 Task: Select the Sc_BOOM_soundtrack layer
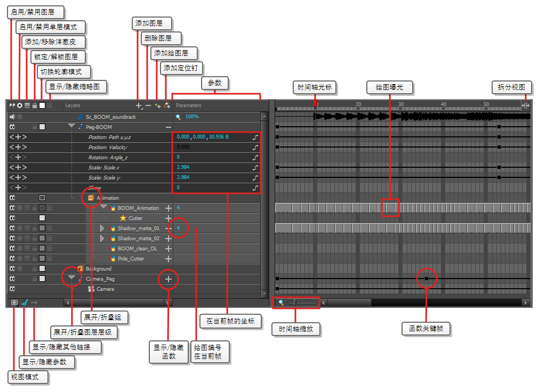click(x=111, y=117)
